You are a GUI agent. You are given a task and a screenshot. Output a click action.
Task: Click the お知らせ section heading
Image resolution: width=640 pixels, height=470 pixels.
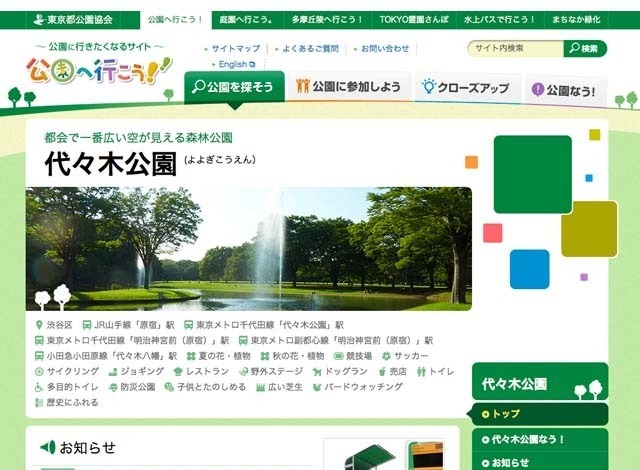78,448
